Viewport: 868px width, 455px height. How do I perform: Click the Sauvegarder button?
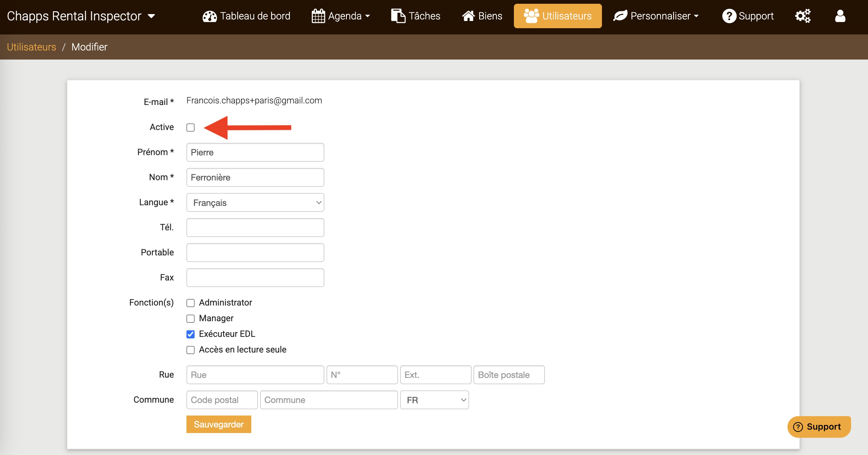(219, 424)
